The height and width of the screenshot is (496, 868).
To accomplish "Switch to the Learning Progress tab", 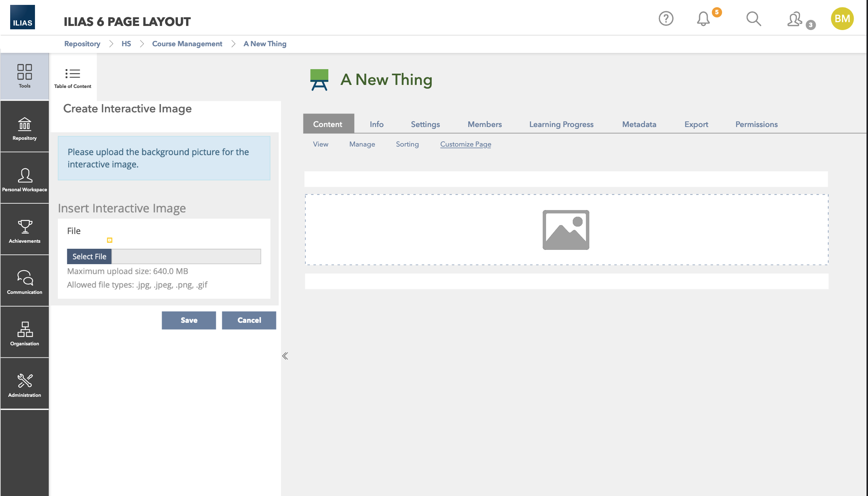I will pos(561,124).
